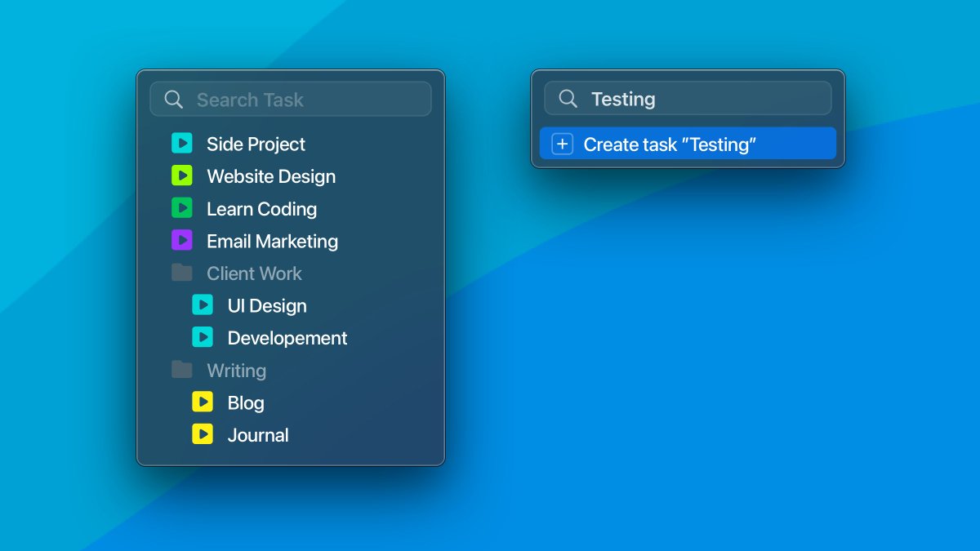Click the Developement play icon
The image size is (980, 551).
click(x=202, y=337)
